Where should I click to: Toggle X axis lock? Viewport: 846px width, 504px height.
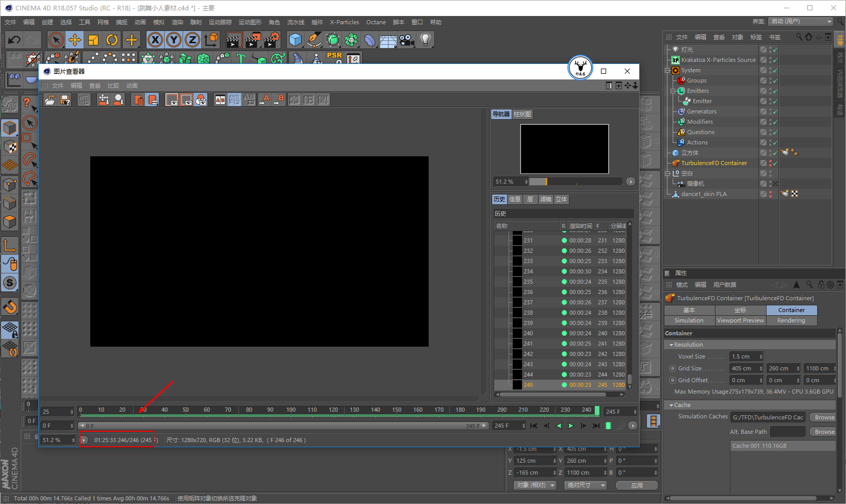click(155, 40)
